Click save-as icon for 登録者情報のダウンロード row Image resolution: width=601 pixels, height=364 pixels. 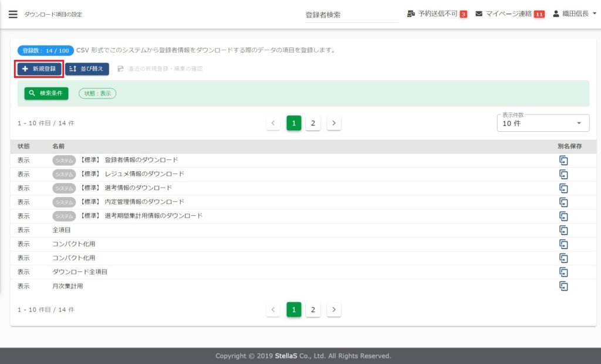[563, 160]
